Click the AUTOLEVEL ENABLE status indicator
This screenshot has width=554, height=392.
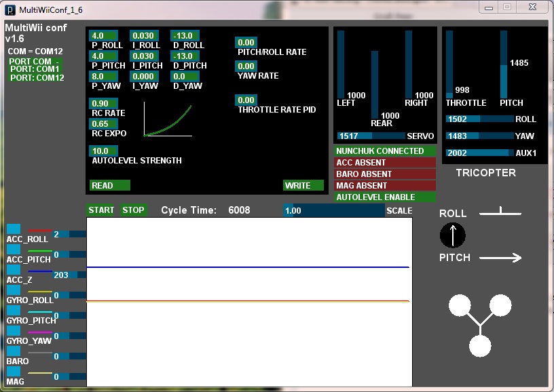click(x=385, y=197)
